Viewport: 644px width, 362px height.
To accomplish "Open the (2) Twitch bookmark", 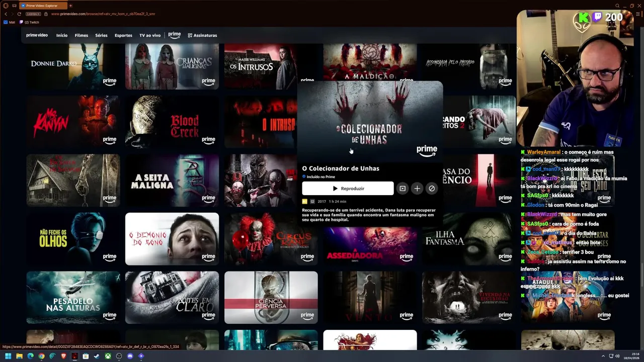I will 29,22.
